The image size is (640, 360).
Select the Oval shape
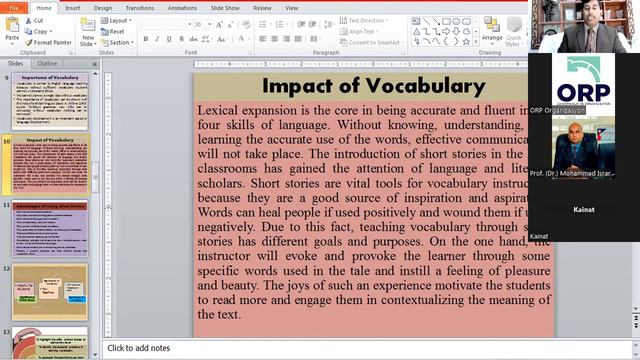pos(456,22)
